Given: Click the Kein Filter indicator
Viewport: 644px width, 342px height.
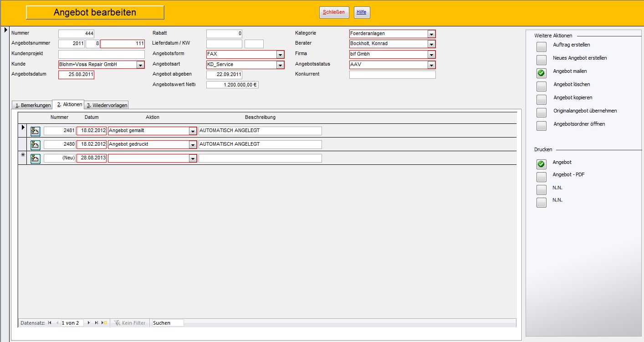Looking at the screenshot, I should 130,323.
